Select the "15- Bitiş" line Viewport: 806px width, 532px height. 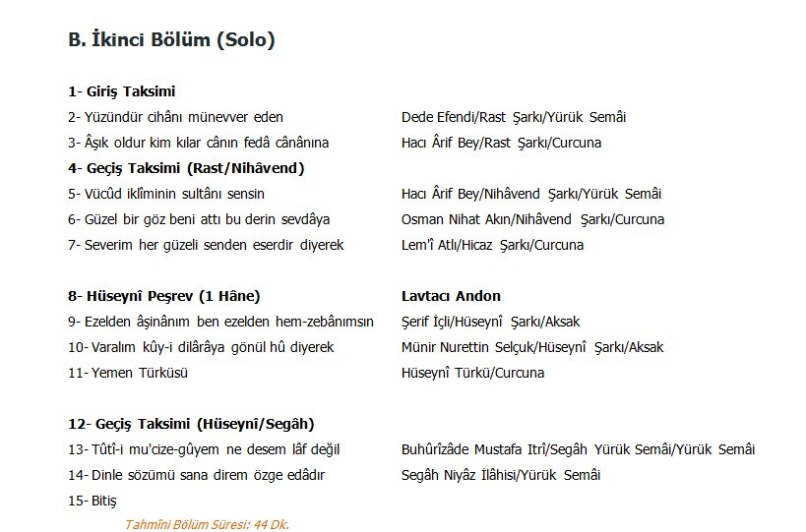point(93,501)
